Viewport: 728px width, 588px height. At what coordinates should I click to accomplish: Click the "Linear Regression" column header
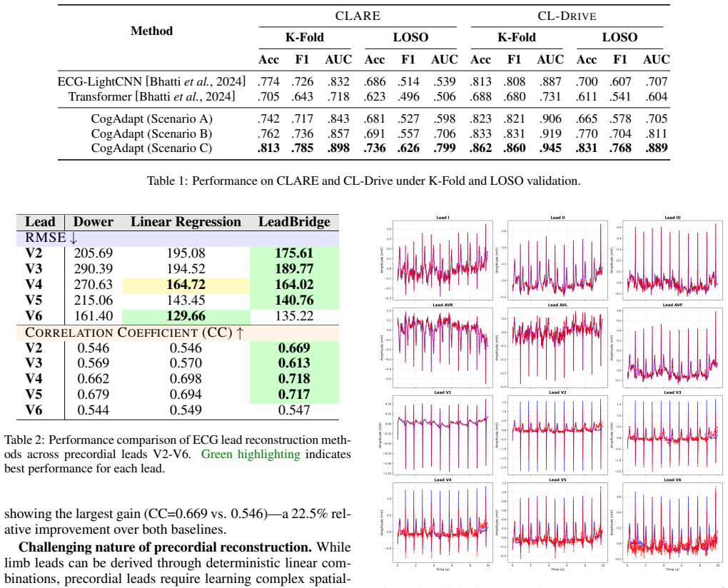tap(186, 222)
